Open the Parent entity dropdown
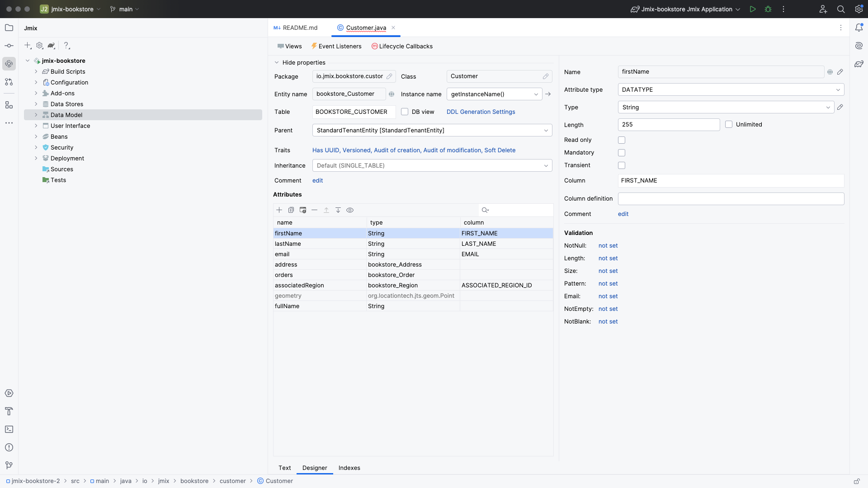The image size is (868, 488). coord(432,131)
